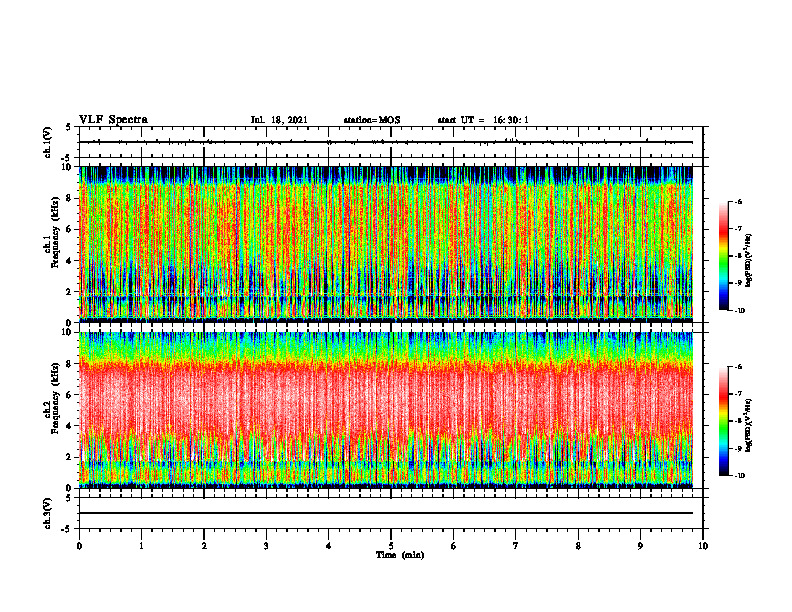
Task: Click the ch.3 voltage flat trace
Action: [x=386, y=513]
